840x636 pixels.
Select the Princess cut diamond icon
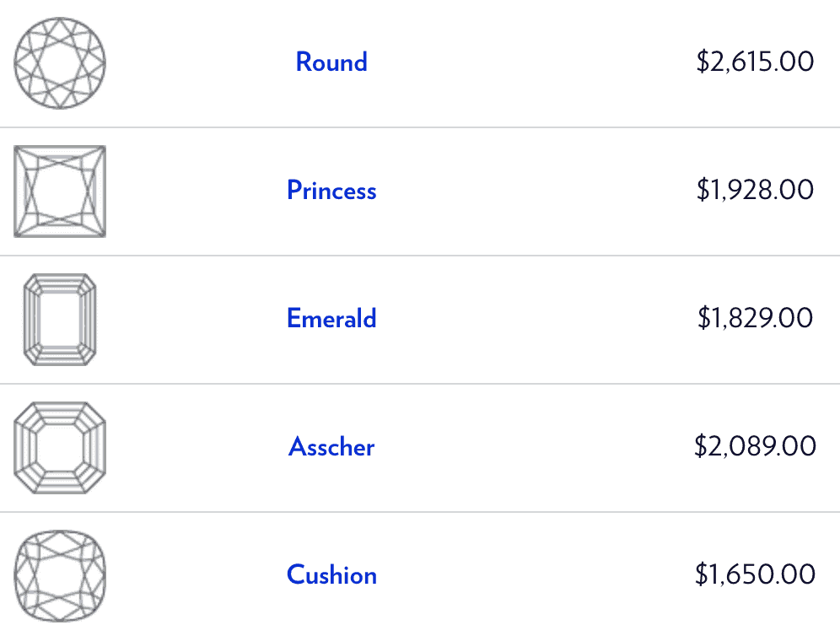[60, 191]
